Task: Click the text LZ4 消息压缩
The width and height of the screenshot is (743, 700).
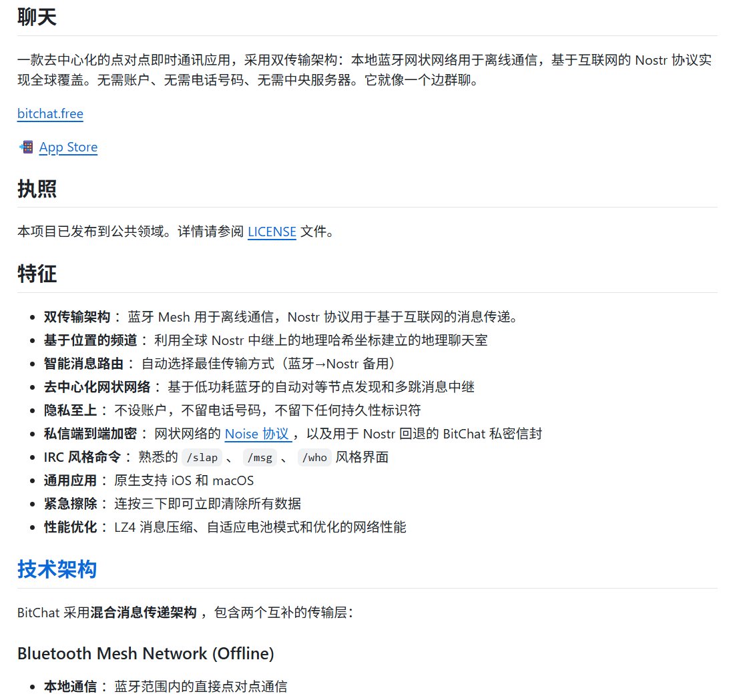Action: tap(154, 527)
